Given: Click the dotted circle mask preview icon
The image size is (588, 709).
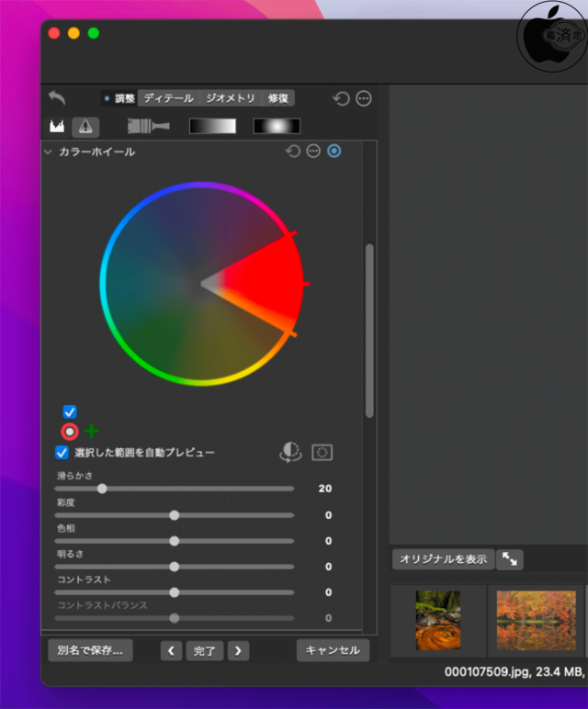Looking at the screenshot, I should tap(322, 453).
